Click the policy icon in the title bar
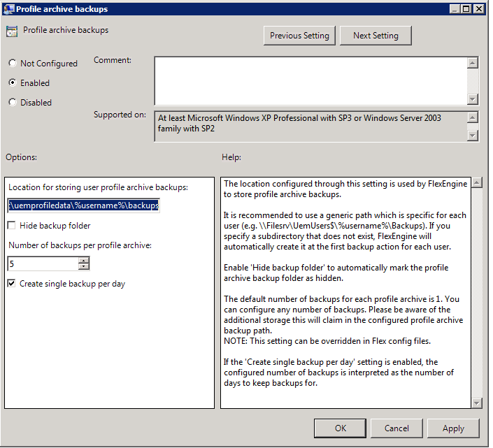Screen dimensions: 493x448 [8, 9]
